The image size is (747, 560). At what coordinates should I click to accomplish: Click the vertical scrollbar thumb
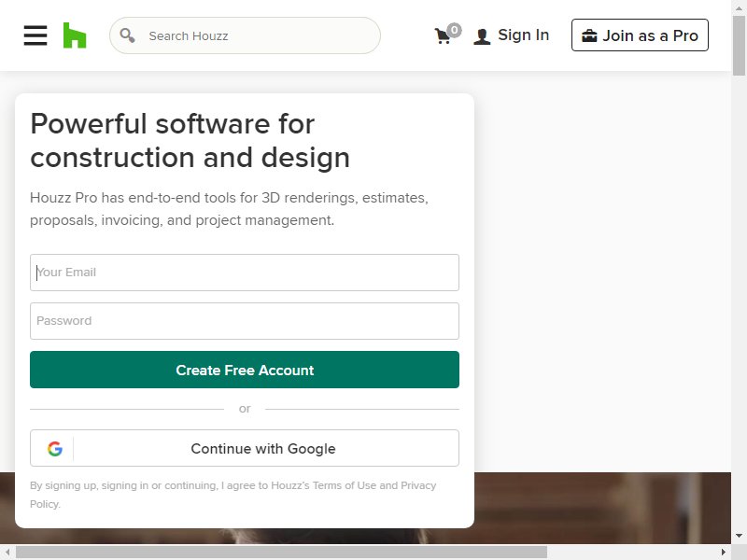point(739,45)
